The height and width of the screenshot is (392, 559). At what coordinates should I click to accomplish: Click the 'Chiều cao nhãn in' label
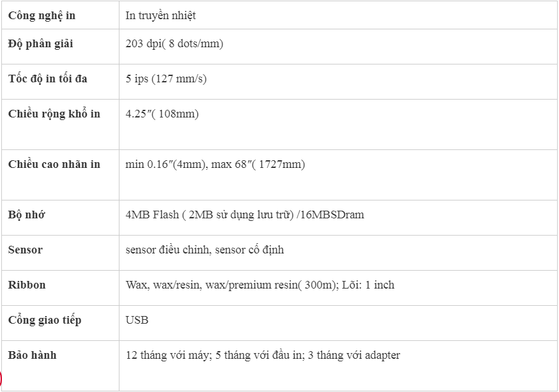click(54, 164)
